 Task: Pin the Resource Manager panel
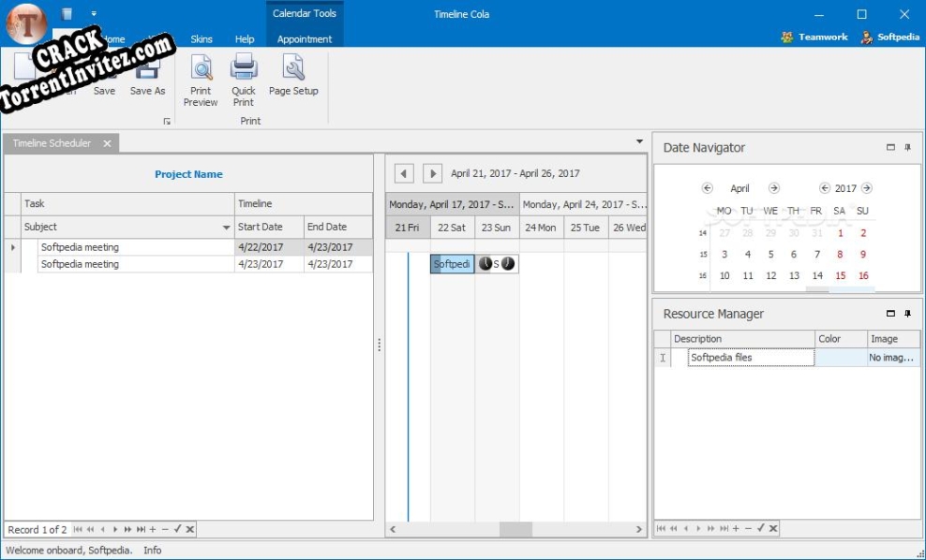tap(909, 314)
